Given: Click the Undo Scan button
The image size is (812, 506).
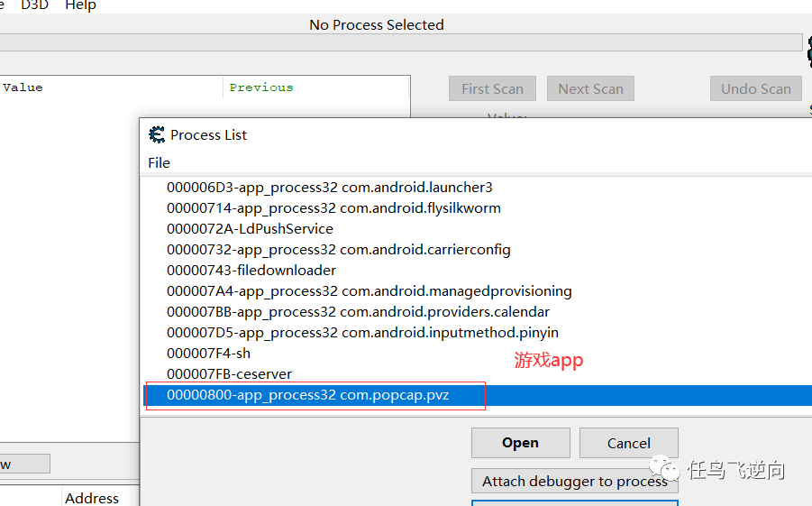Looking at the screenshot, I should tap(755, 88).
